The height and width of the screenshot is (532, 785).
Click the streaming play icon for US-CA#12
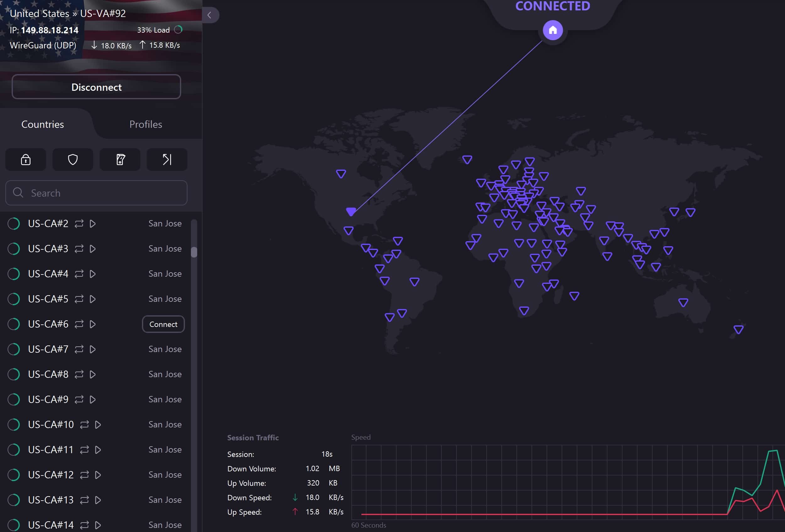[98, 475]
